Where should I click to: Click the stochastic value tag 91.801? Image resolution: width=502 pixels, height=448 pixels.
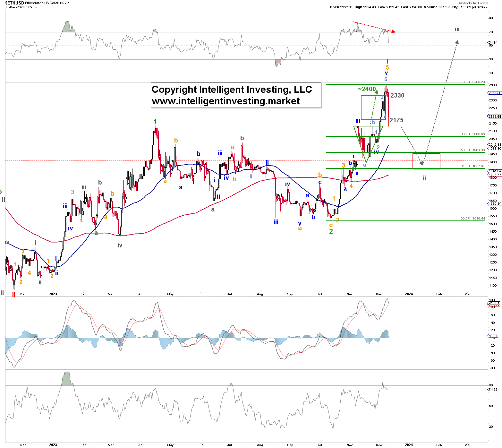click(494, 303)
